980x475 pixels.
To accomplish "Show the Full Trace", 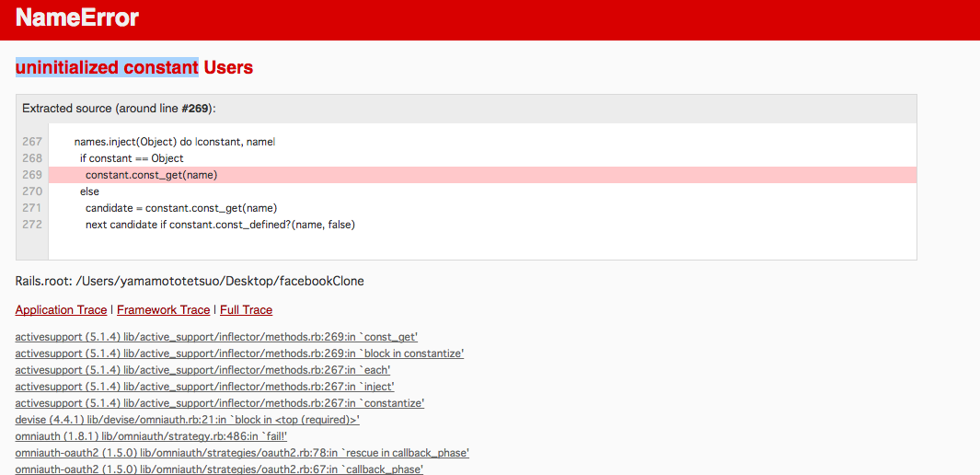I will pos(246,310).
